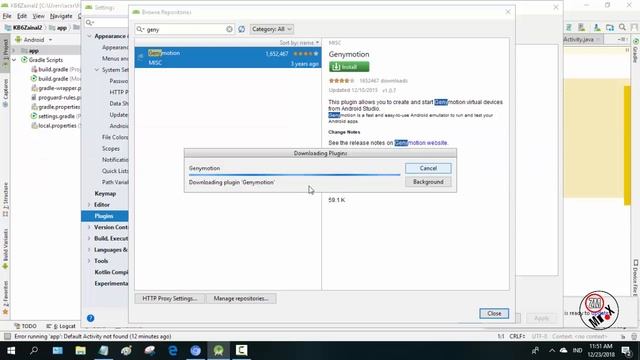This screenshot has width=640, height=360.
Task: Focus the Settings search field
Action: (x=107, y=22)
